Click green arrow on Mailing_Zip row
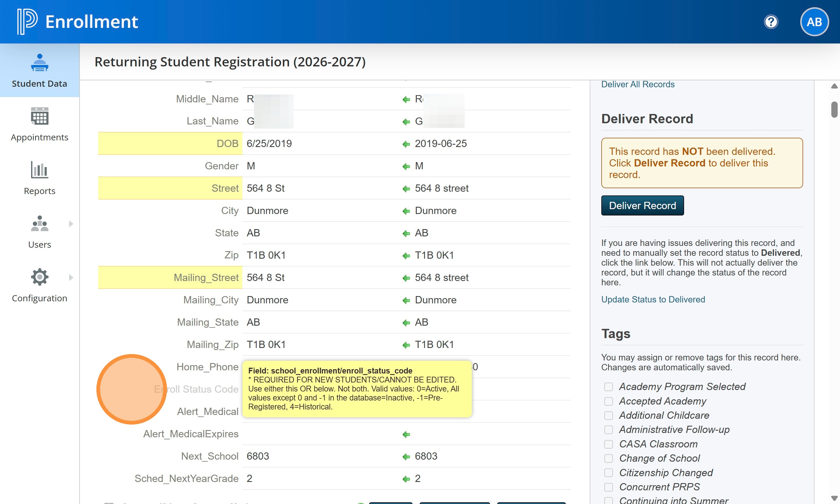The width and height of the screenshot is (840, 504). pos(406,345)
